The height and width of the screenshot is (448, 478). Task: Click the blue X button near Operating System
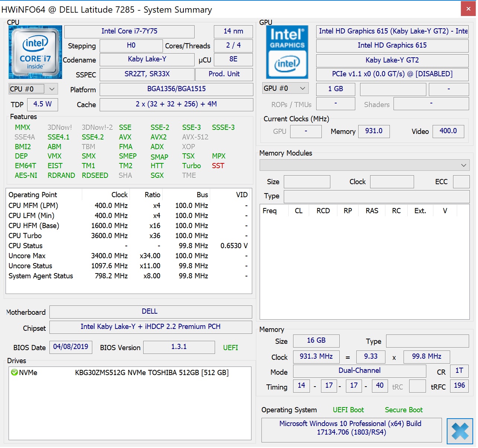tap(460, 431)
